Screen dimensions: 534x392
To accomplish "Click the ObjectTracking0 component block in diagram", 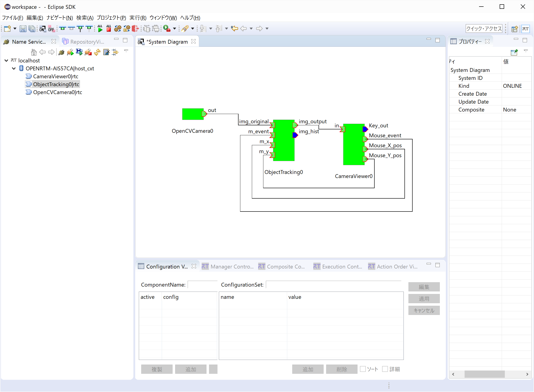I will (284, 140).
